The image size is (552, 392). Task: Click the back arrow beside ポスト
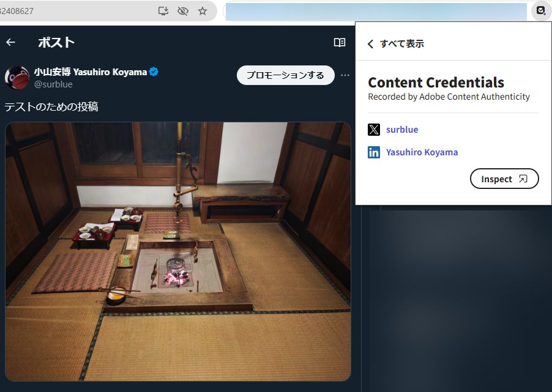(x=10, y=42)
